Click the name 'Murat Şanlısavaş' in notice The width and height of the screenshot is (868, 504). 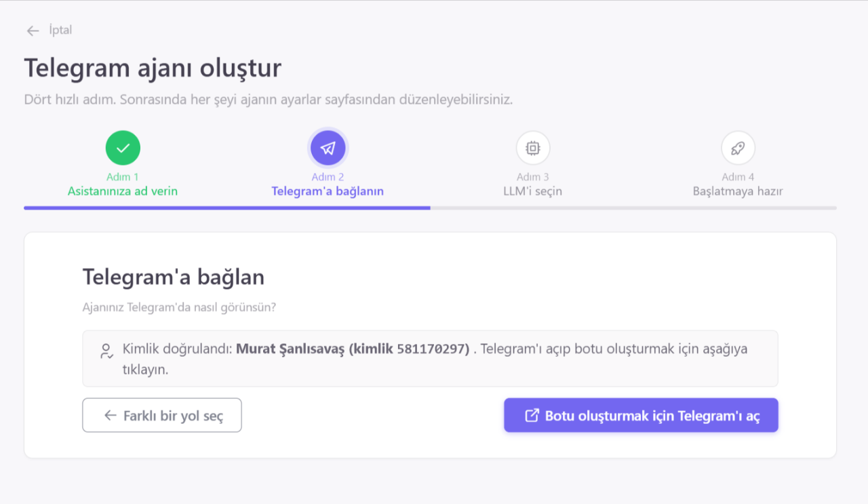coord(290,349)
